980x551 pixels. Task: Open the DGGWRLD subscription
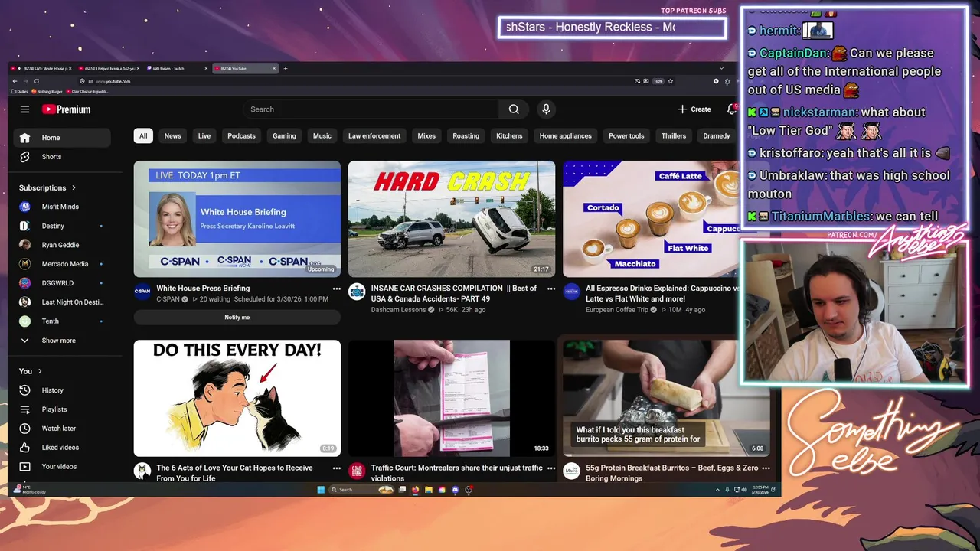[x=63, y=283]
